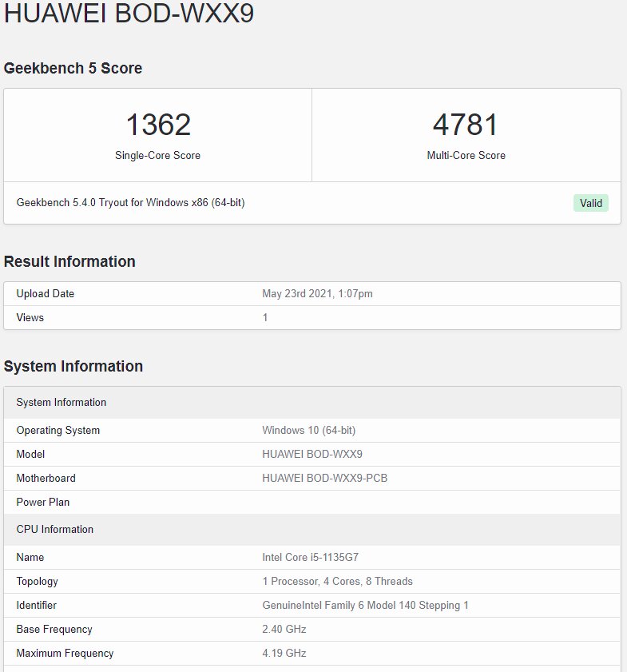Select the Intel Core i5-1135G7 value
The image size is (627, 672).
(311, 557)
